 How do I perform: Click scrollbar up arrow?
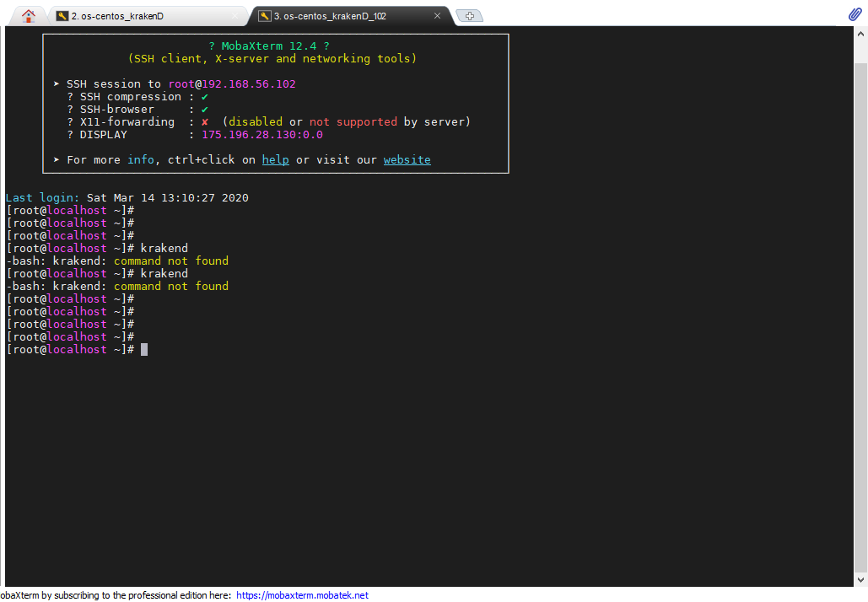(x=860, y=35)
